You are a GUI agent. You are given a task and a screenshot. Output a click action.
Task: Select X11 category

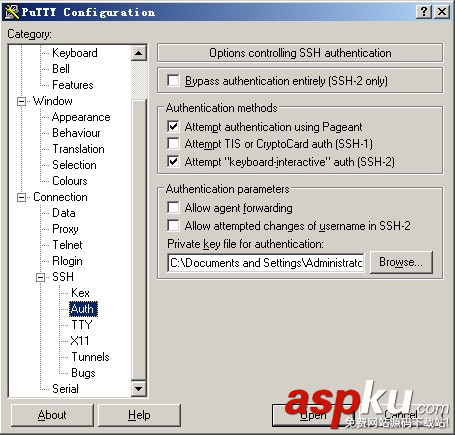point(80,341)
